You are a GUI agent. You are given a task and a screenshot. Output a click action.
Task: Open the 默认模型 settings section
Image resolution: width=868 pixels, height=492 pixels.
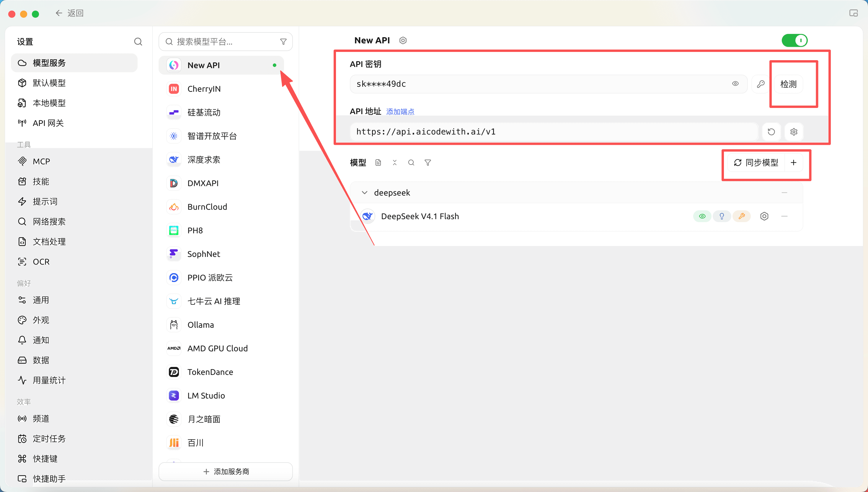pyautogui.click(x=74, y=83)
